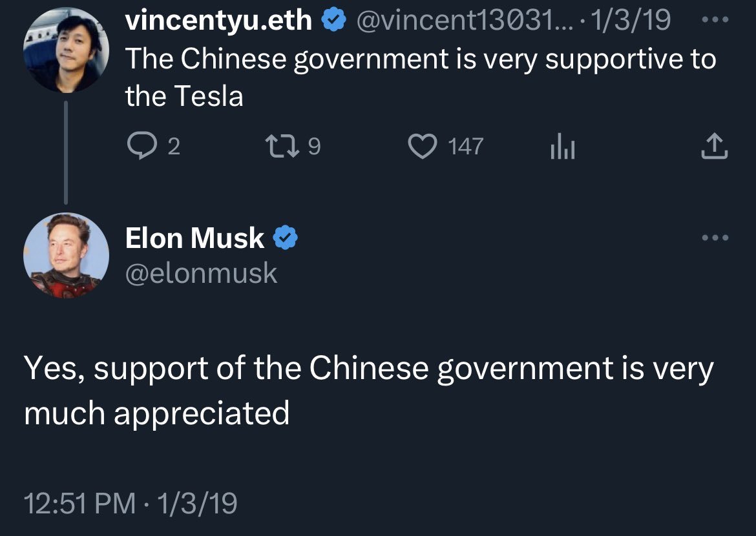Open vincentyu.eth's tweet text about Tesla
This screenshot has height=536, width=756.
[x=420, y=77]
